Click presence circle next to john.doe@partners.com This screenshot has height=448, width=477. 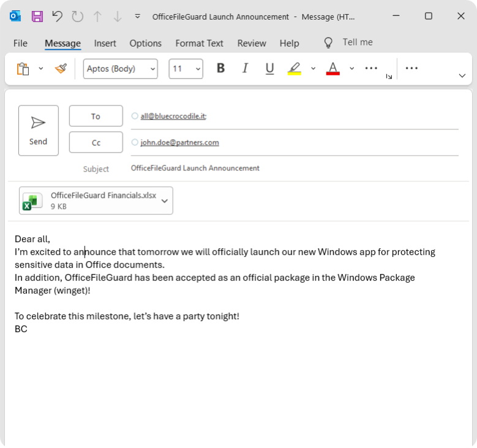pyautogui.click(x=135, y=142)
